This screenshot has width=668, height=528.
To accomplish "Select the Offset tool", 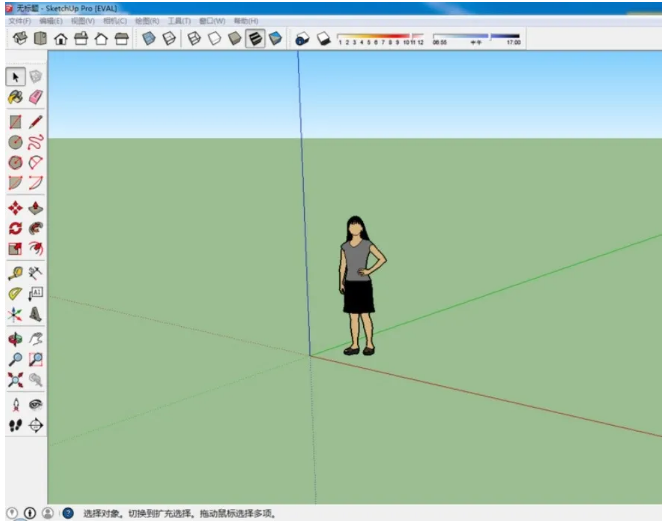I will [x=36, y=248].
